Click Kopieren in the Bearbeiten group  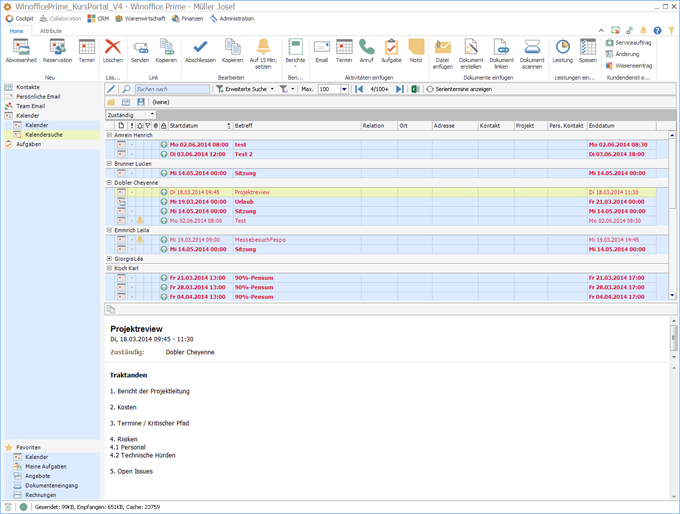(232, 51)
